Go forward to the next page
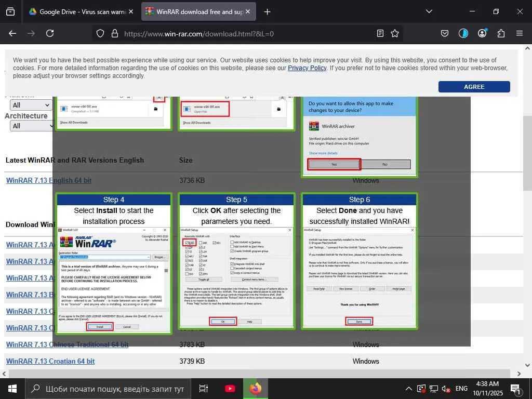The width and height of the screenshot is (532, 399). [31, 33]
